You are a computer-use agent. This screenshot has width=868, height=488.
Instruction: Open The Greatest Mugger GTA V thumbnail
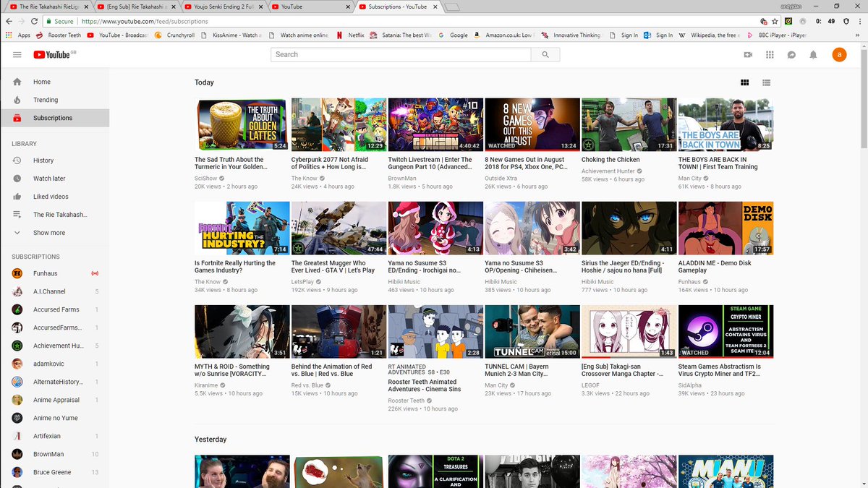coord(339,228)
